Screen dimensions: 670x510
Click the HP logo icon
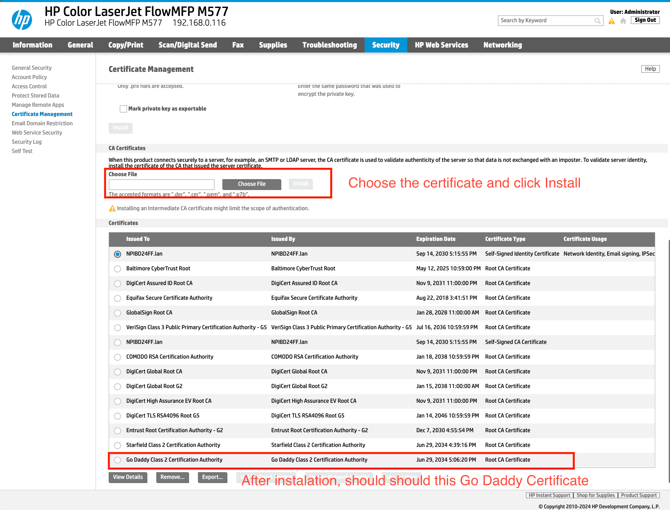tap(21, 19)
